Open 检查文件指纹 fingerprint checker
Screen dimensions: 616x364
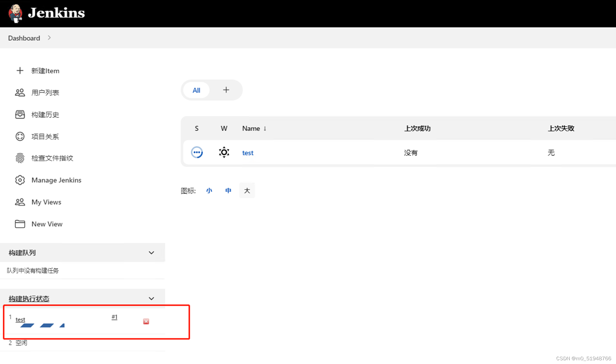click(20, 158)
